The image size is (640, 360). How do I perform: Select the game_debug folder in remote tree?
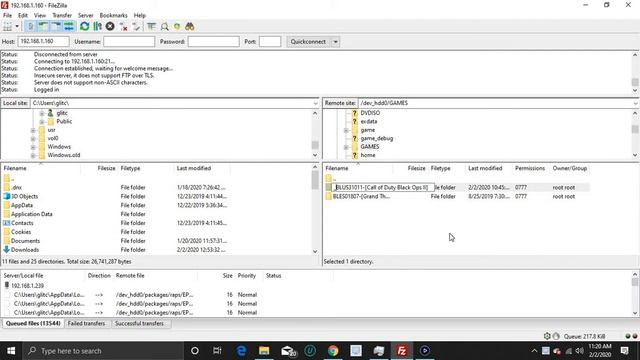(376, 138)
